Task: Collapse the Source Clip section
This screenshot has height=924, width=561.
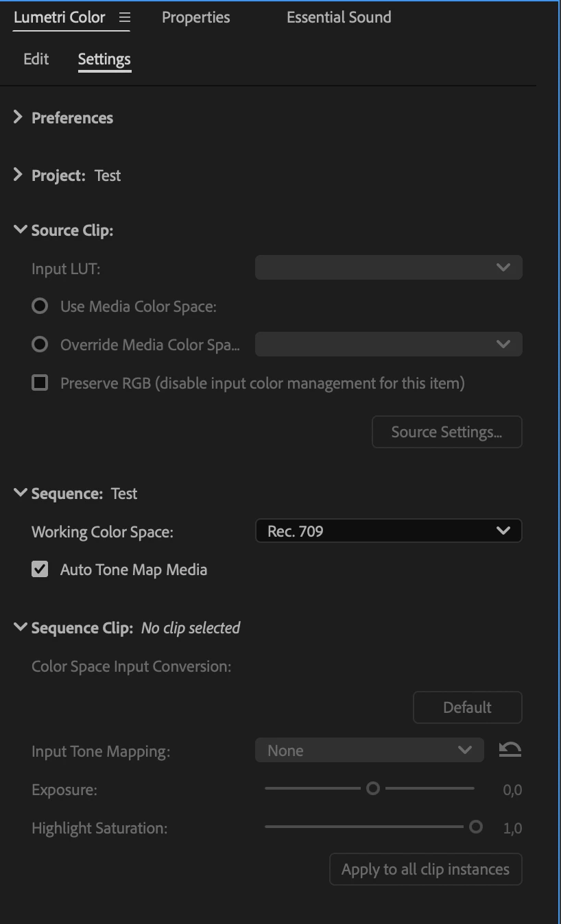Action: (20, 230)
